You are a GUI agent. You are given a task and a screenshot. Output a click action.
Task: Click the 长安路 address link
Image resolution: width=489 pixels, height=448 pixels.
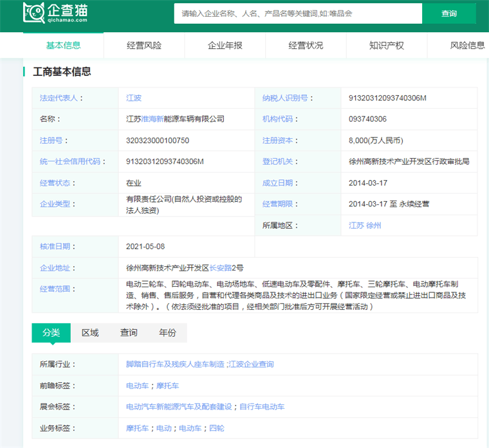tap(221, 268)
